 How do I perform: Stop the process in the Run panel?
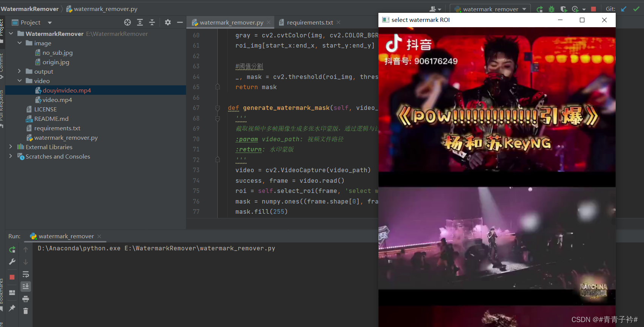12,277
